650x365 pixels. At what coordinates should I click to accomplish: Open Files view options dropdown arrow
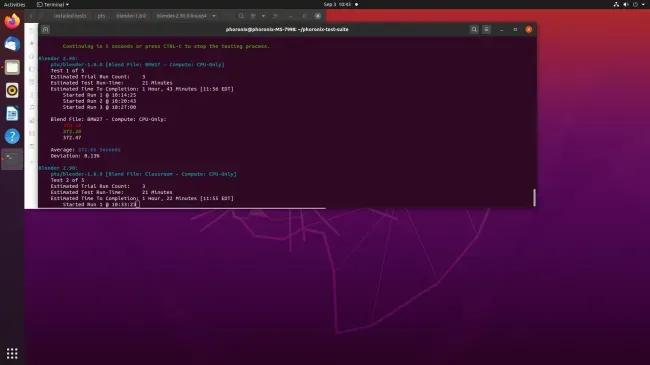[263, 16]
